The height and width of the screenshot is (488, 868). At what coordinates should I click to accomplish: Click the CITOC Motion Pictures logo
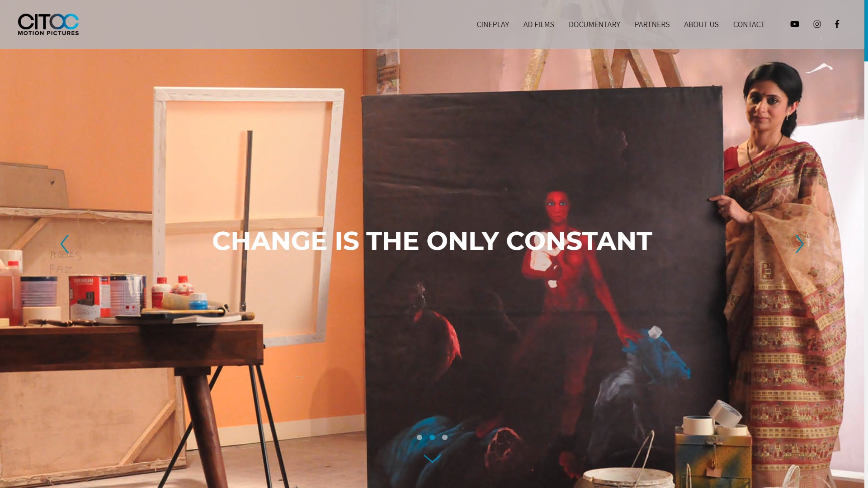[x=48, y=24]
